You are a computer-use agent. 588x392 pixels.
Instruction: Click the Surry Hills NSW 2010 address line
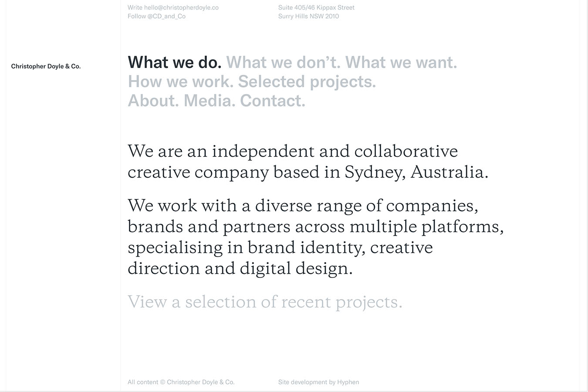tap(308, 16)
